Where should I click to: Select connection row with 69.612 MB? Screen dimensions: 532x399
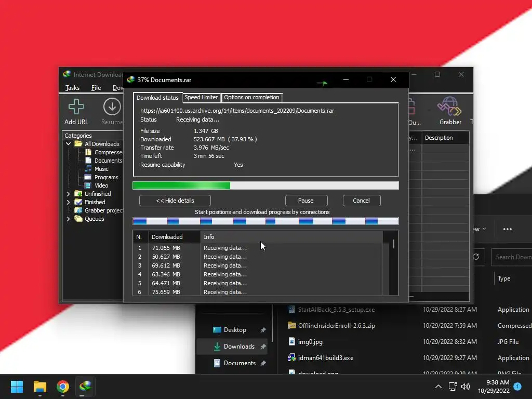pyautogui.click(x=258, y=265)
